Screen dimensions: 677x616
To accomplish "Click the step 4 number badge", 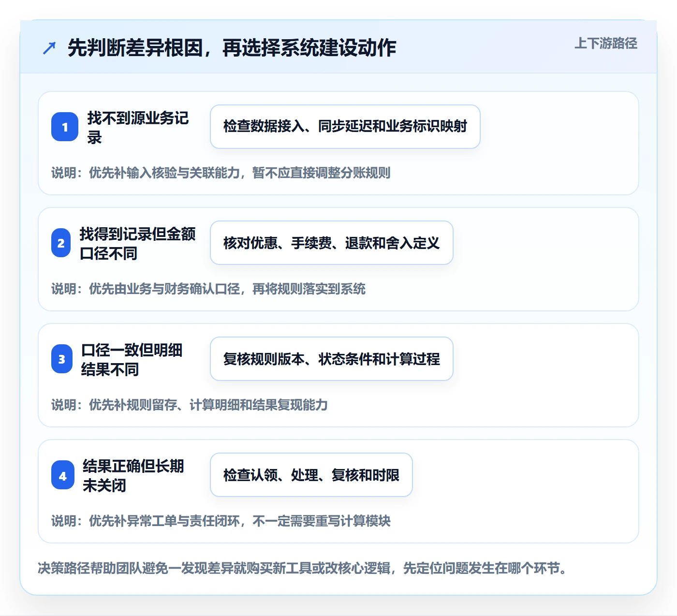I will (63, 475).
